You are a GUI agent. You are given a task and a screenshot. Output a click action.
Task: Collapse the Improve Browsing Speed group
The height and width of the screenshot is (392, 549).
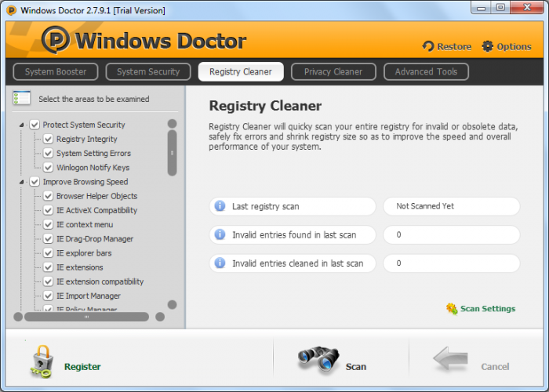point(22,182)
